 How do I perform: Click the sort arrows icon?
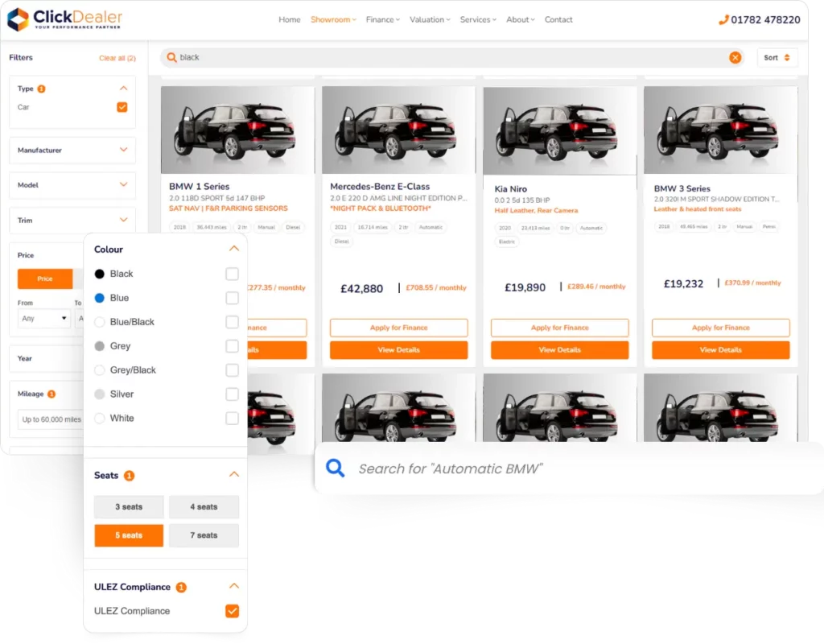click(x=787, y=57)
